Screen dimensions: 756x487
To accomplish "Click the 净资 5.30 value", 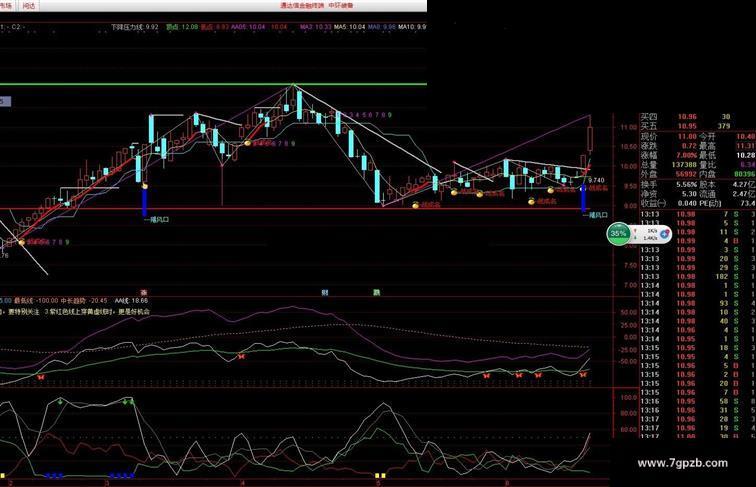I will [x=689, y=194].
